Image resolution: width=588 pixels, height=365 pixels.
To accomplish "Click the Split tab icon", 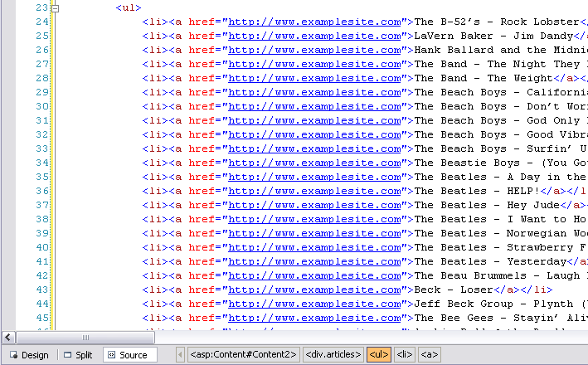I will (68, 354).
